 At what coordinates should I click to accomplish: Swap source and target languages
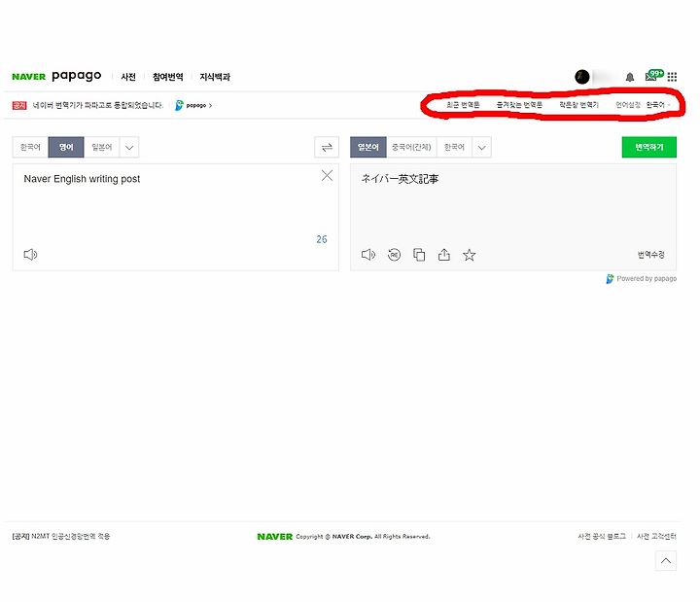pos(327,147)
